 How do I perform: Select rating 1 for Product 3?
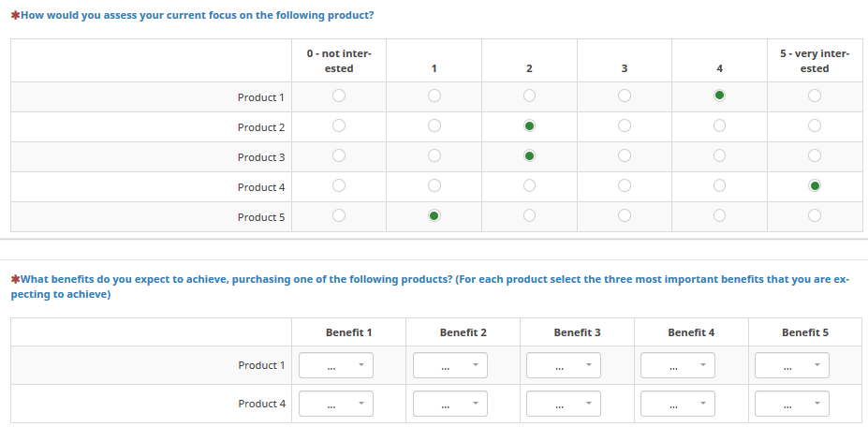tap(434, 155)
